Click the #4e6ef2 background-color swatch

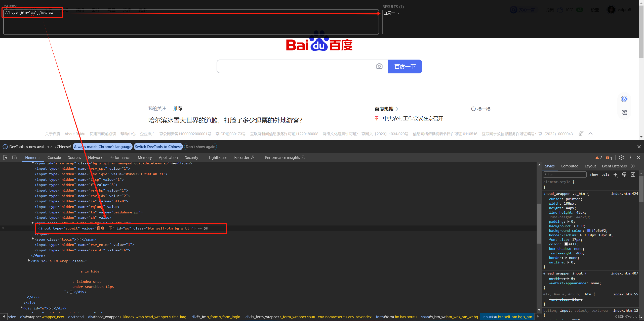point(589,231)
